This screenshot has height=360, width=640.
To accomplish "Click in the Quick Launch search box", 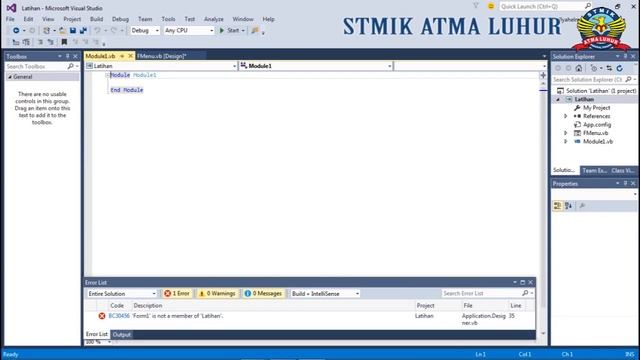I will [542, 7].
